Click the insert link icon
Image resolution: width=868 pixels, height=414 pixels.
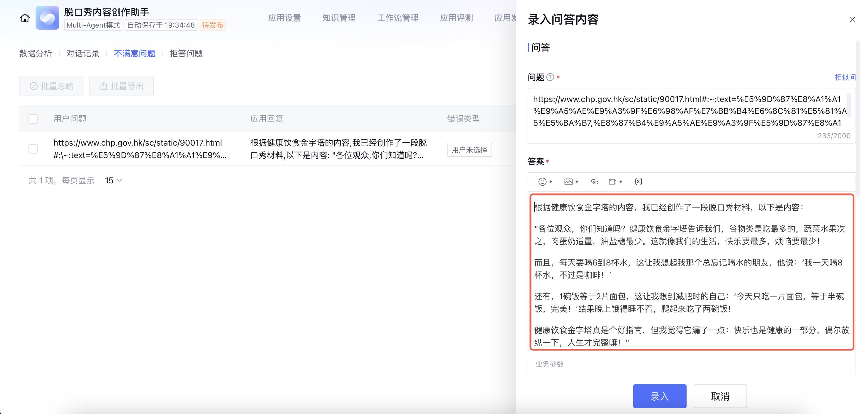pyautogui.click(x=594, y=182)
